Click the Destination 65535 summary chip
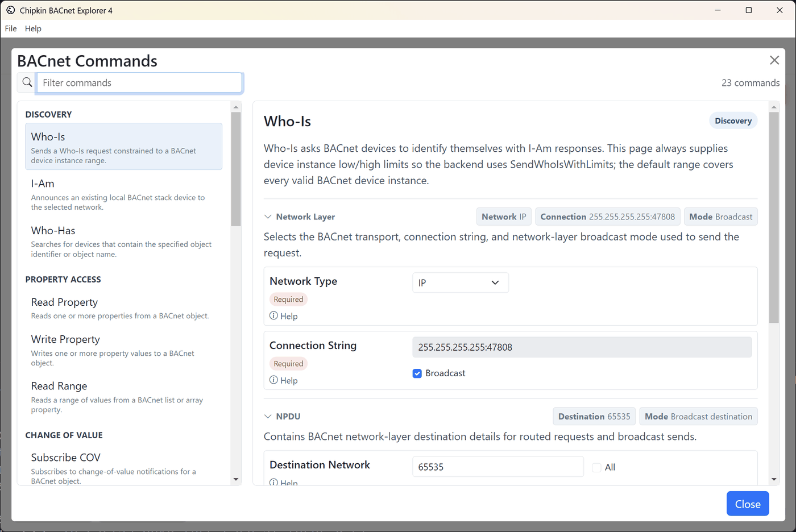Screen dimensions: 796x532 [x=594, y=416]
